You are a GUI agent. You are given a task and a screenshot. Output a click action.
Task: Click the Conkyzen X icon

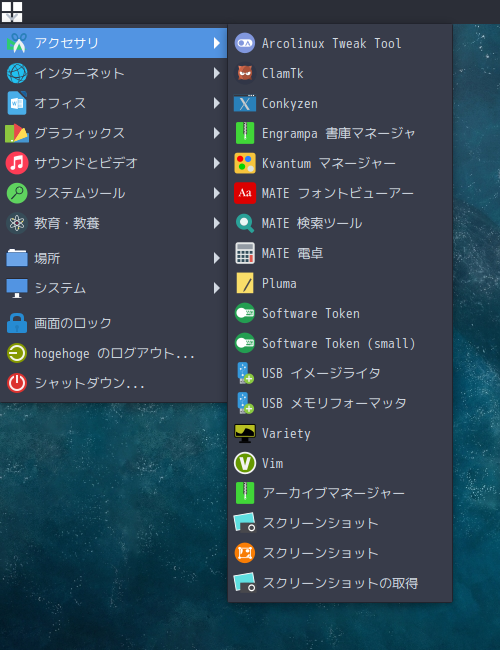click(245, 104)
